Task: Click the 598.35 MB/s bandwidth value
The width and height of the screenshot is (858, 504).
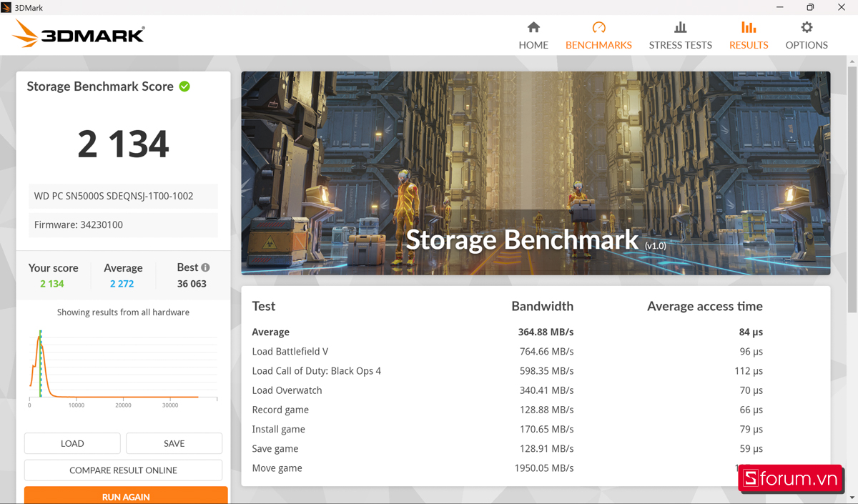Action: 546,371
